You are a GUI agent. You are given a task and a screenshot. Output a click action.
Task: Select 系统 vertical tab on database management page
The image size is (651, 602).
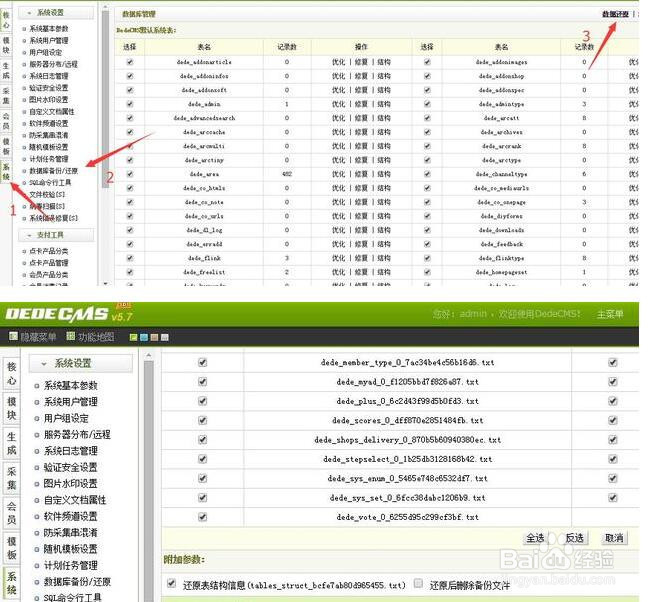click(6, 172)
